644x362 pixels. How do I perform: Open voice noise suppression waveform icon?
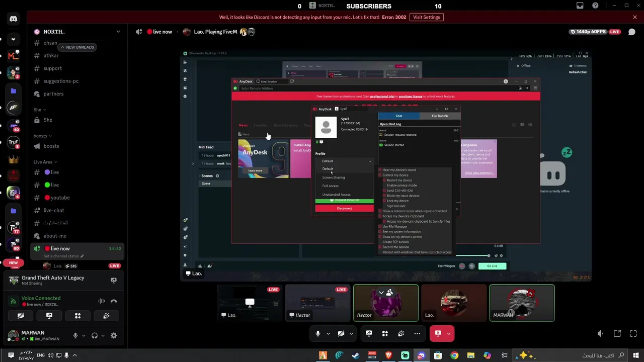coord(102,301)
